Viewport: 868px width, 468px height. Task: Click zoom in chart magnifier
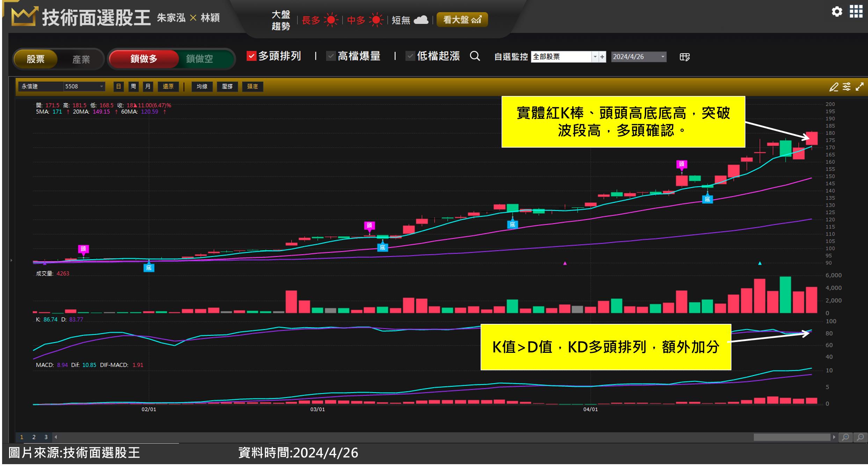845,437
